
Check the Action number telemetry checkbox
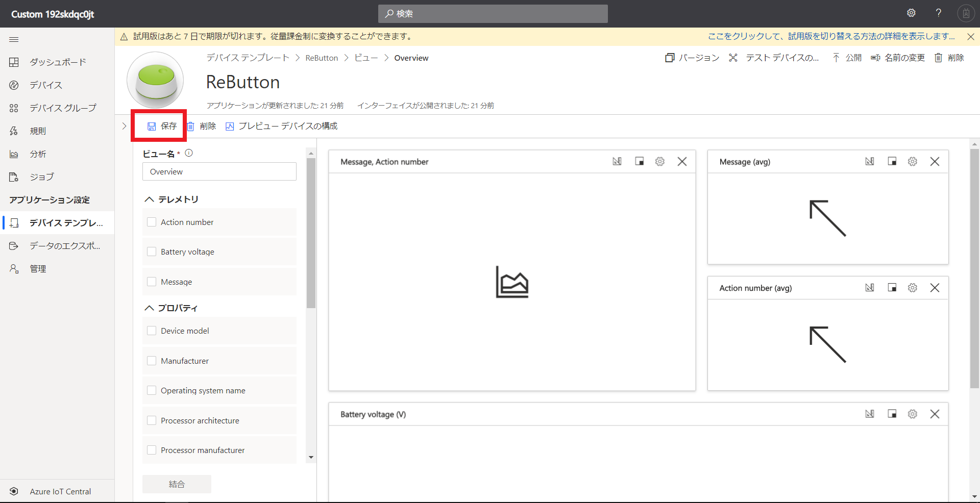[x=152, y=222]
